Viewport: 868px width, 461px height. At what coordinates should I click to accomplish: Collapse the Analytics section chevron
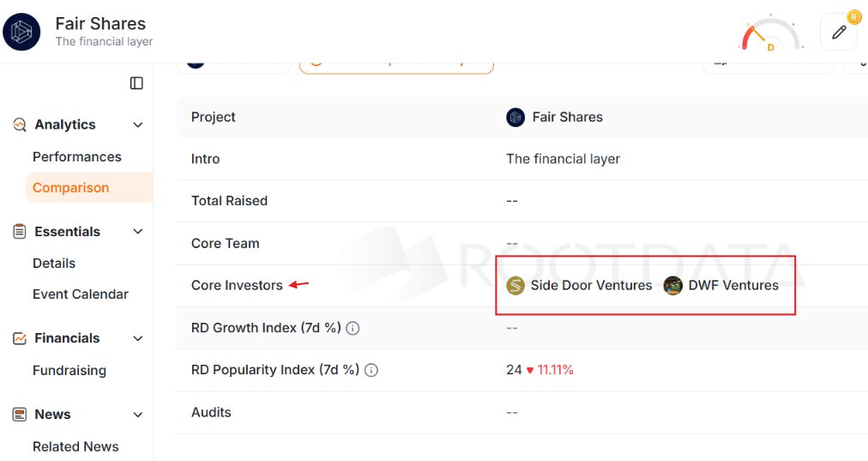tap(138, 124)
